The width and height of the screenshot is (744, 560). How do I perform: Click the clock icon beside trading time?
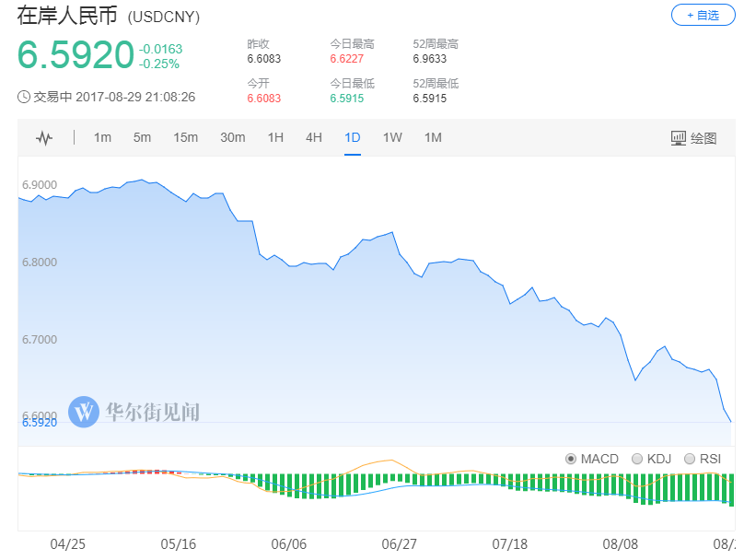point(24,97)
